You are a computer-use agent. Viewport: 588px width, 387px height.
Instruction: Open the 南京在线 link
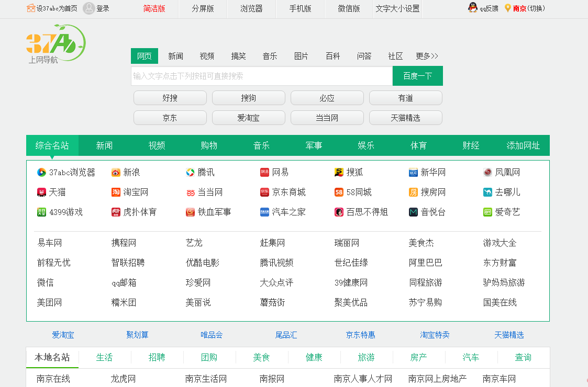[53, 379]
